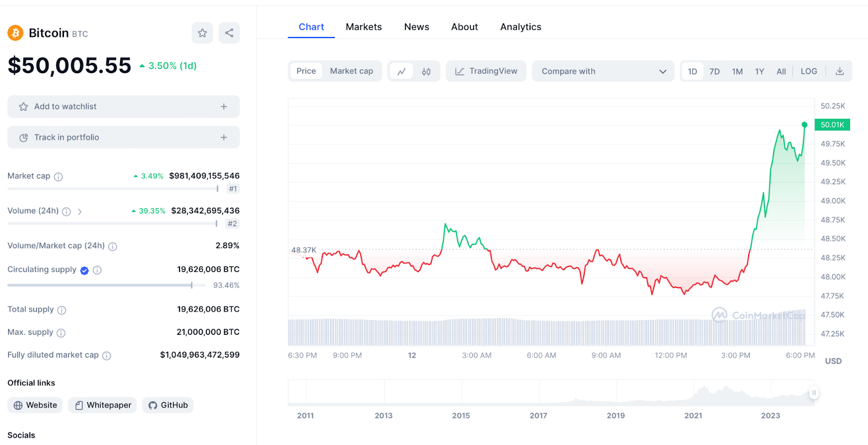Viewport: 868px width, 445px height.
Task: Open Compare with dropdown
Action: [x=603, y=72]
